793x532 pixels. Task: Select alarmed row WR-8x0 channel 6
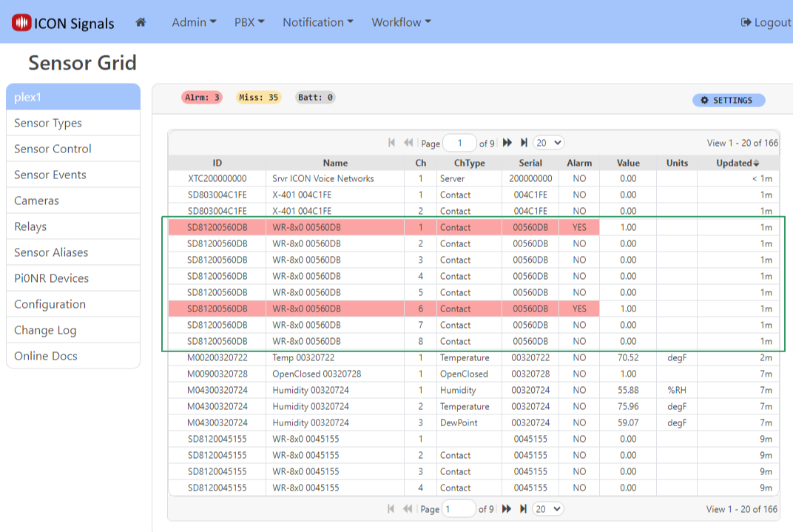[x=306, y=309]
